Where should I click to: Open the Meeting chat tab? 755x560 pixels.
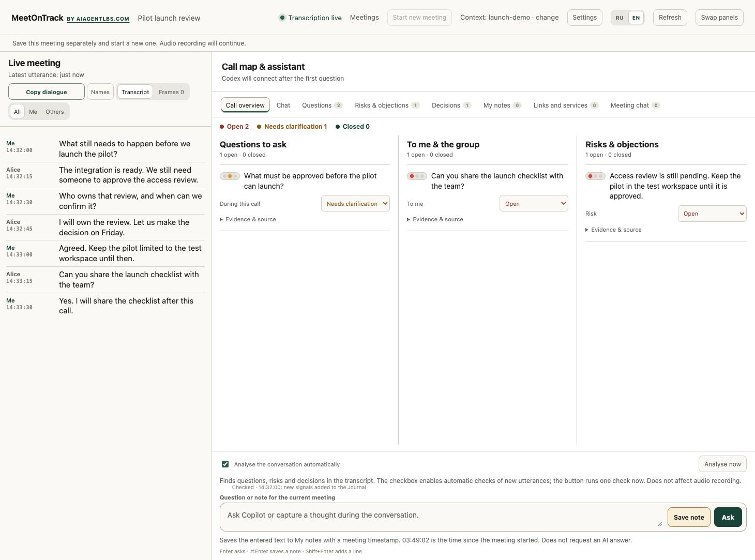pos(635,105)
